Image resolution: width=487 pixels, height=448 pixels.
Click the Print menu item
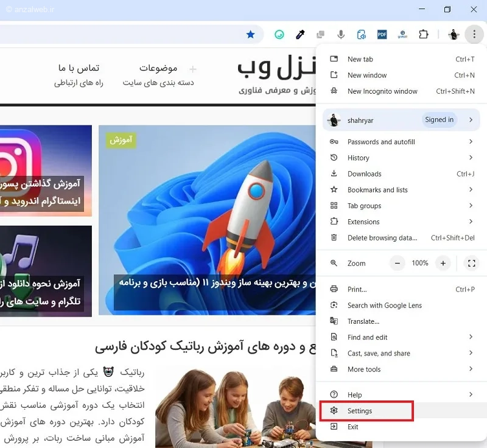[x=401, y=289]
